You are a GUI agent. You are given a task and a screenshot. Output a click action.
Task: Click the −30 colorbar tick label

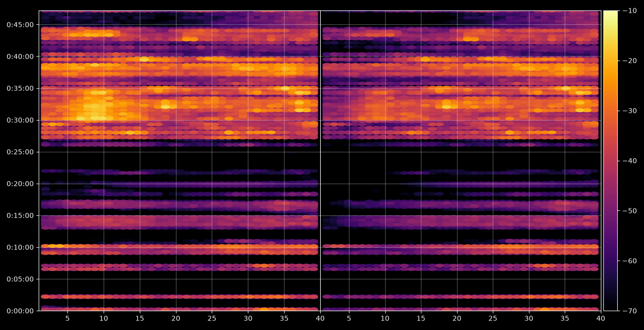point(630,111)
